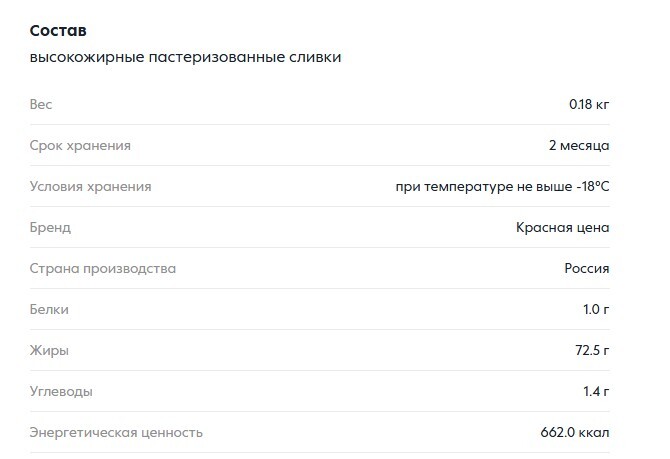Click the "Белки" label
Image resolution: width=670 pixels, height=459 pixels.
coord(50,309)
